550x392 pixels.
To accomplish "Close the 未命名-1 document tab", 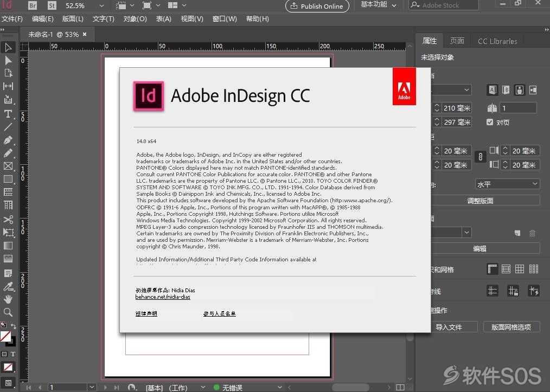I will pos(85,34).
